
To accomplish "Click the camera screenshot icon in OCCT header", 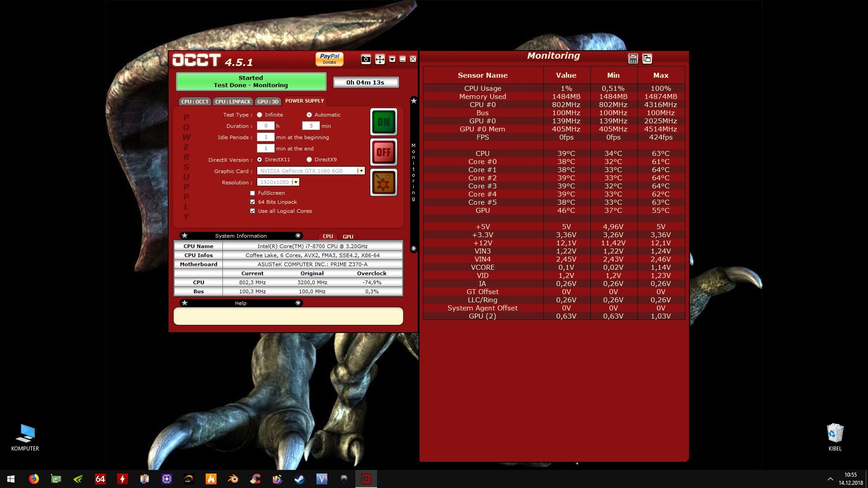I will 366,59.
